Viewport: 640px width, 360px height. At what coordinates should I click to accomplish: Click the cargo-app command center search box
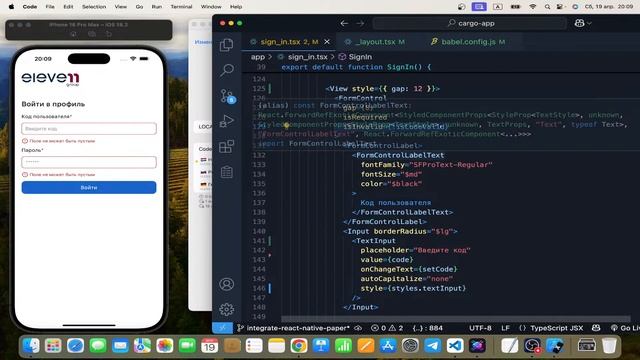point(470,23)
